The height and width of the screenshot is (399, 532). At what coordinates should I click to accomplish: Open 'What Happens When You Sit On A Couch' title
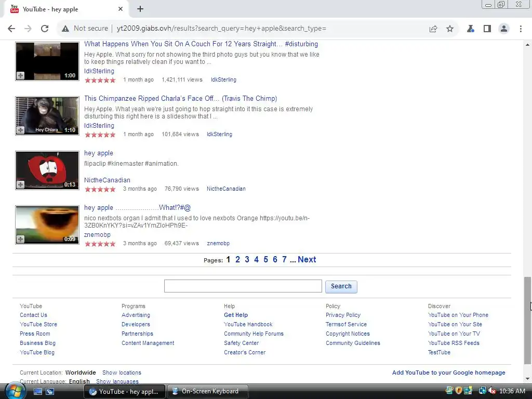[201, 44]
